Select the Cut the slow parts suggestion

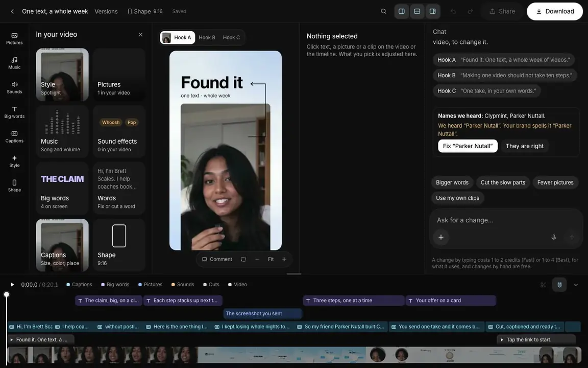(x=503, y=182)
